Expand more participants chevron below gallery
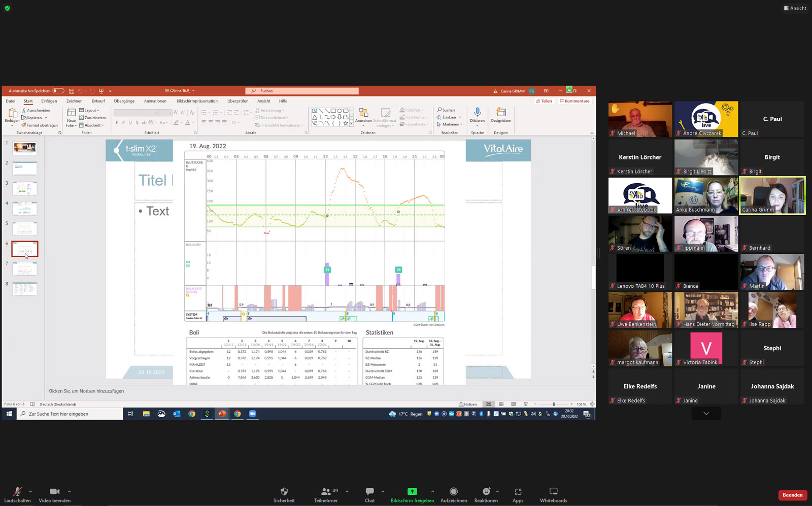Viewport: 812px width, 506px height. coord(706,414)
